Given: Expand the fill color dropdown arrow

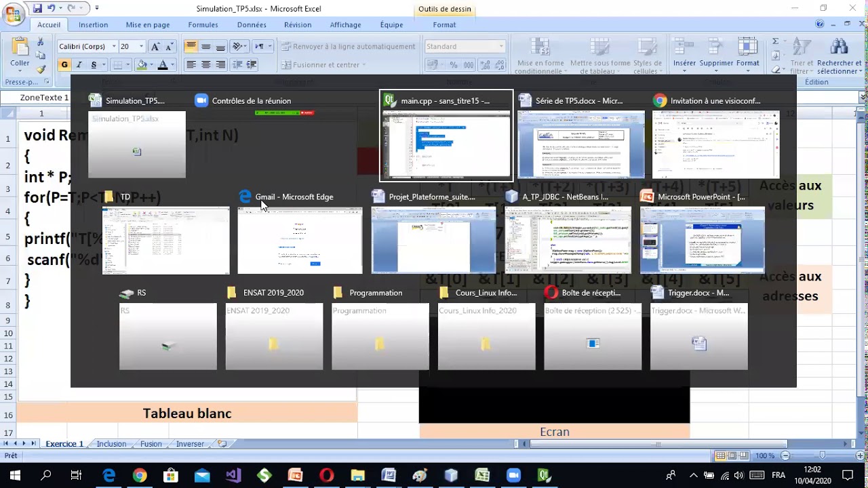Looking at the screenshot, I should point(152,65).
